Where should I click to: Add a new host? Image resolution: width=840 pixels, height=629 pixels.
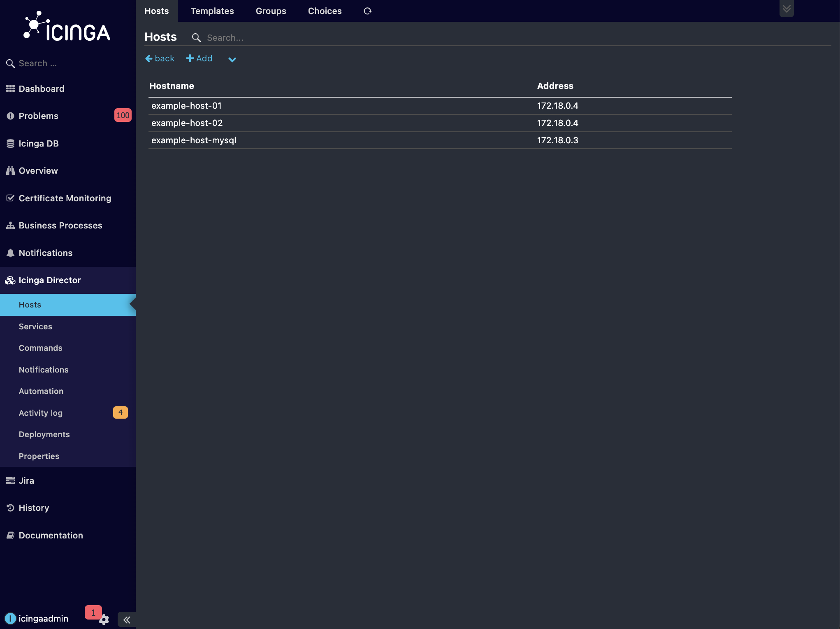point(200,58)
